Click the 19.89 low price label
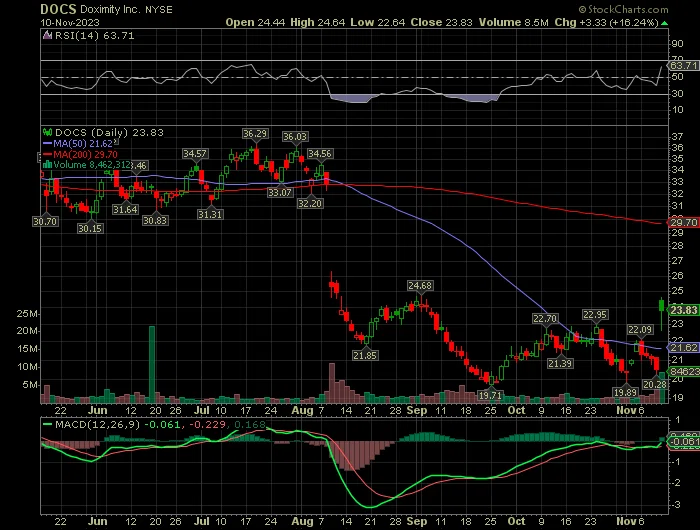This screenshot has height=530, width=700. (625, 392)
